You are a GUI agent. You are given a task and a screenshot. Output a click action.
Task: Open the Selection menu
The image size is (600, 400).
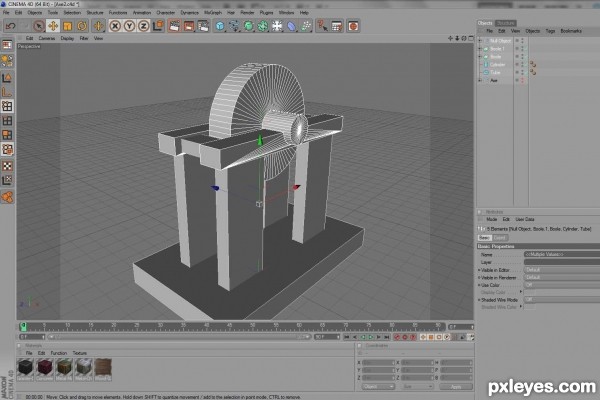click(72, 13)
